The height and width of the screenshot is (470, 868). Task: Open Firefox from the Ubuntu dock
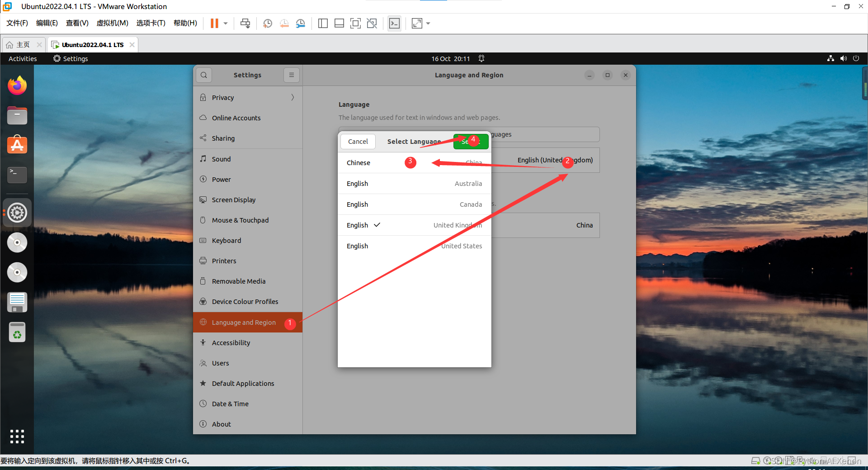point(17,85)
